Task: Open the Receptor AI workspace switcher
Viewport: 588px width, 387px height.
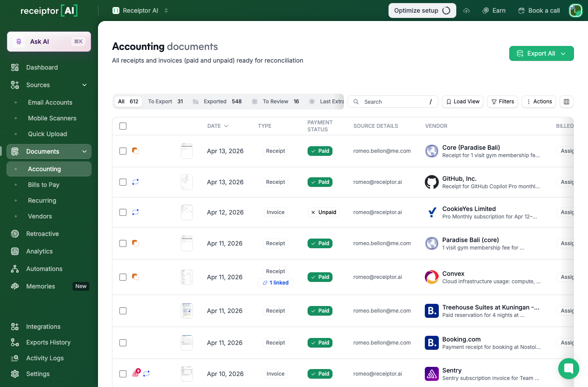Action: pos(140,11)
